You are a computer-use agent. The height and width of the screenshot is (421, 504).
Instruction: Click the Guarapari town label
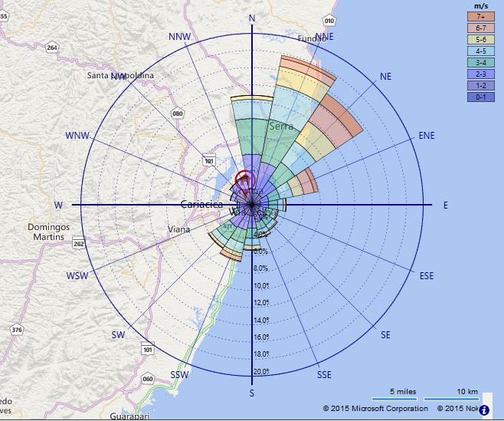129,416
